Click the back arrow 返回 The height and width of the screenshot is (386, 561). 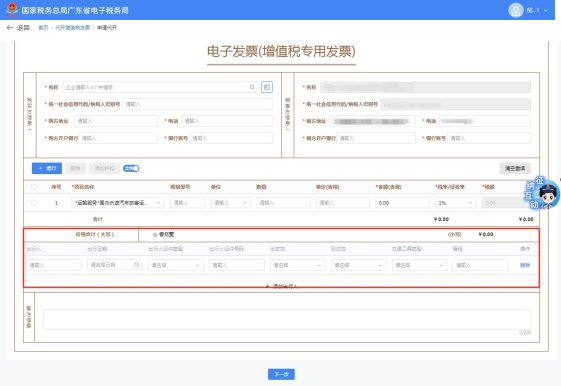[18, 28]
